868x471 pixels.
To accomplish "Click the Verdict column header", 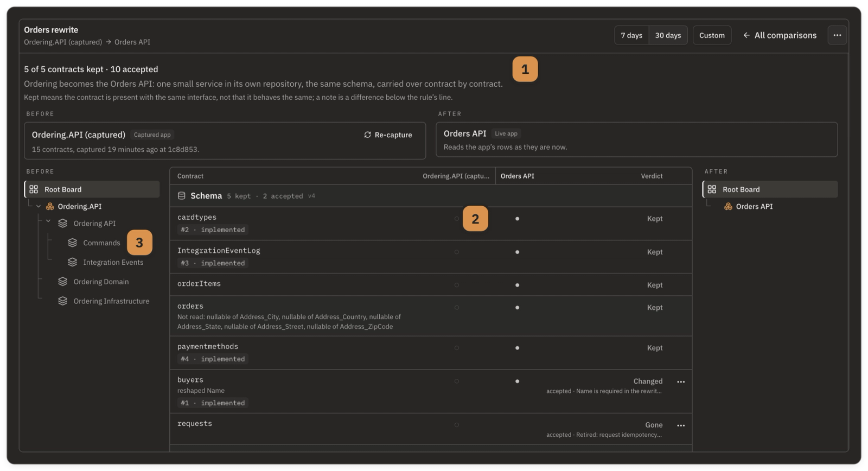I will pyautogui.click(x=652, y=176).
